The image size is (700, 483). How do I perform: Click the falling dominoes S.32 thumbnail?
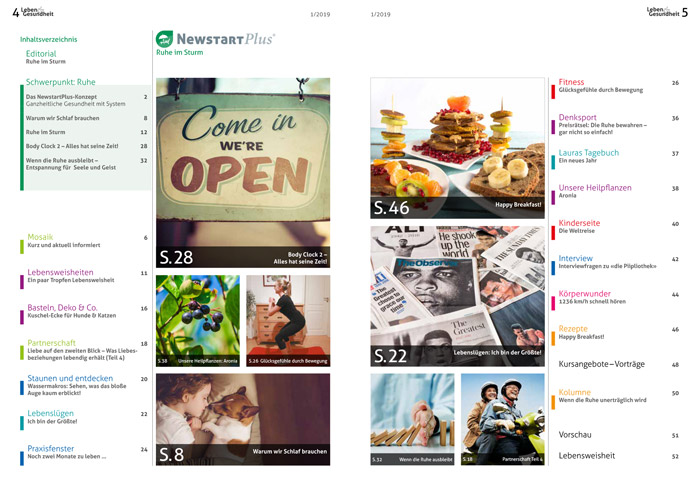(412, 419)
